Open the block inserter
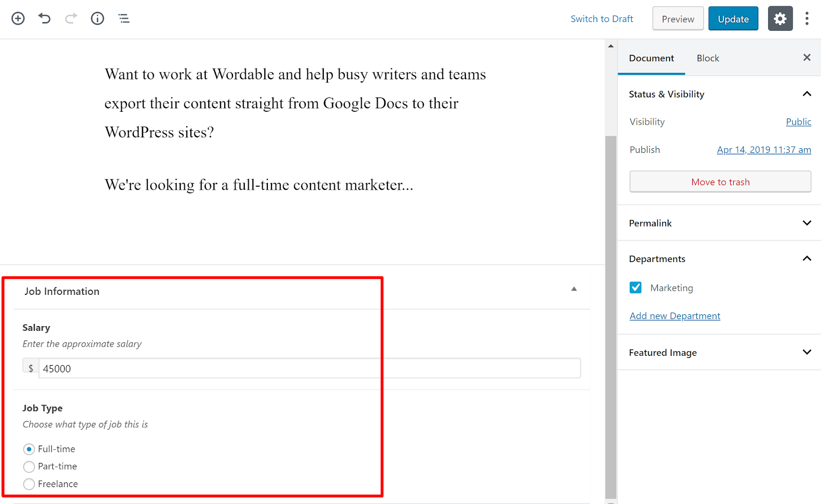 [x=17, y=18]
